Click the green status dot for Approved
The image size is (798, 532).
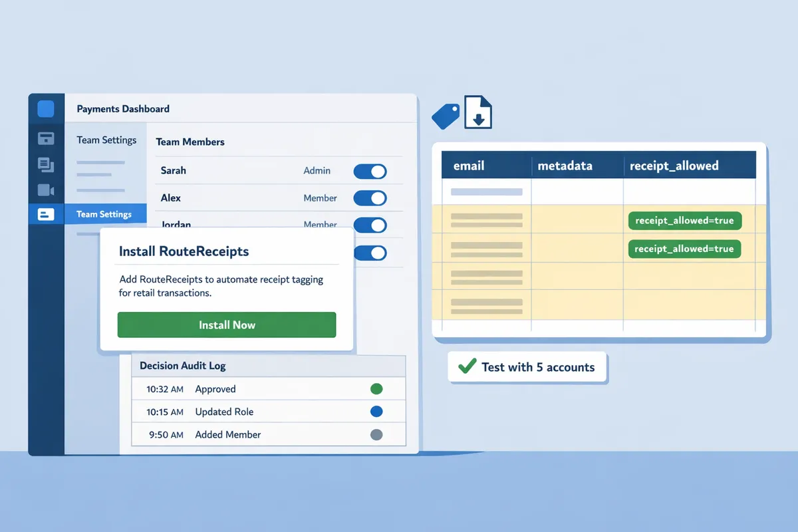click(x=376, y=389)
